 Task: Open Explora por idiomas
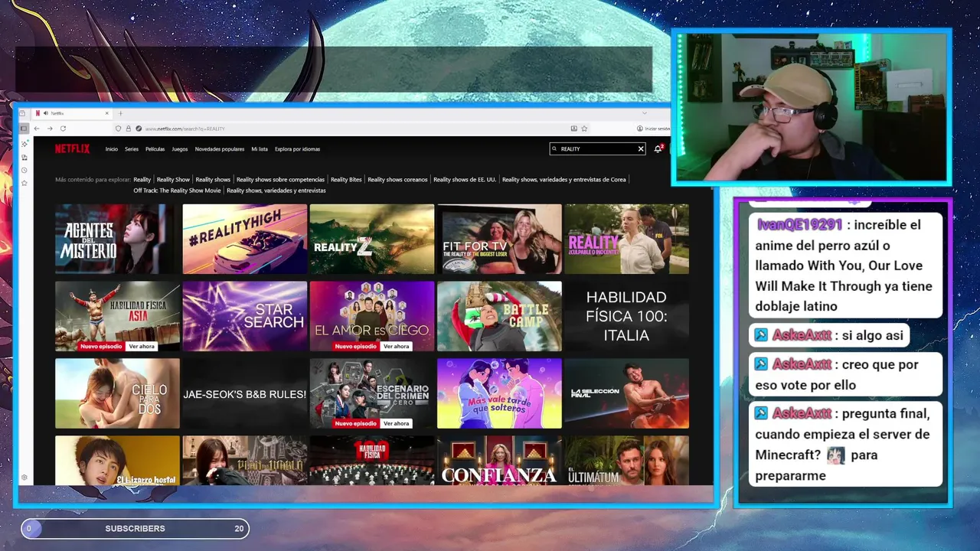[298, 149]
